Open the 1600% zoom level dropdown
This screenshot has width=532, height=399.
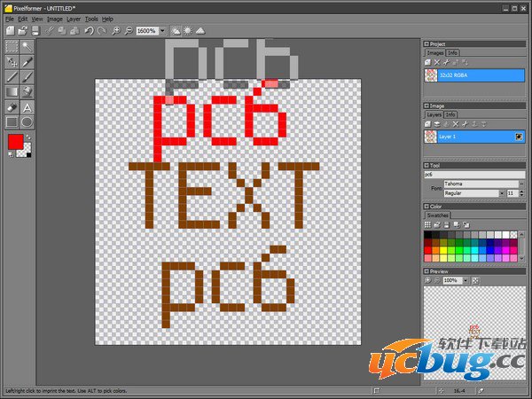point(162,30)
